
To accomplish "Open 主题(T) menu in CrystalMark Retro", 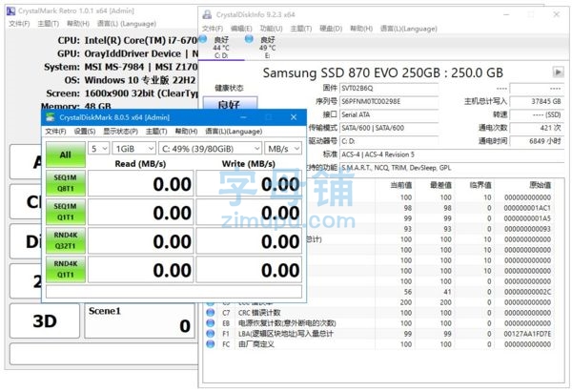I will [49, 24].
